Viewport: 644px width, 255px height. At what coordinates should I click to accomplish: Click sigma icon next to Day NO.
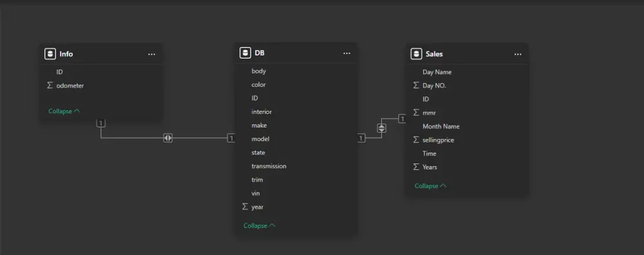(x=416, y=86)
